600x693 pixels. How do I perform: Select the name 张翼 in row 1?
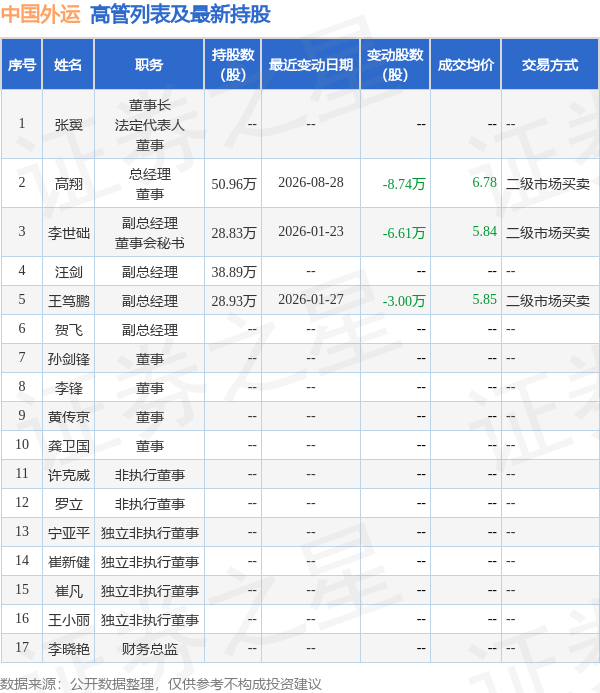[68, 125]
